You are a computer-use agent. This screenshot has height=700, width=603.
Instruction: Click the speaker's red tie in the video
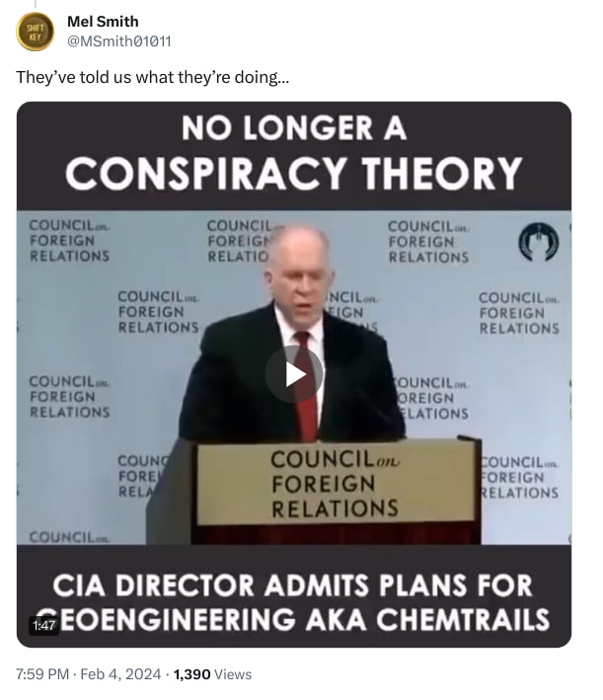(x=306, y=385)
